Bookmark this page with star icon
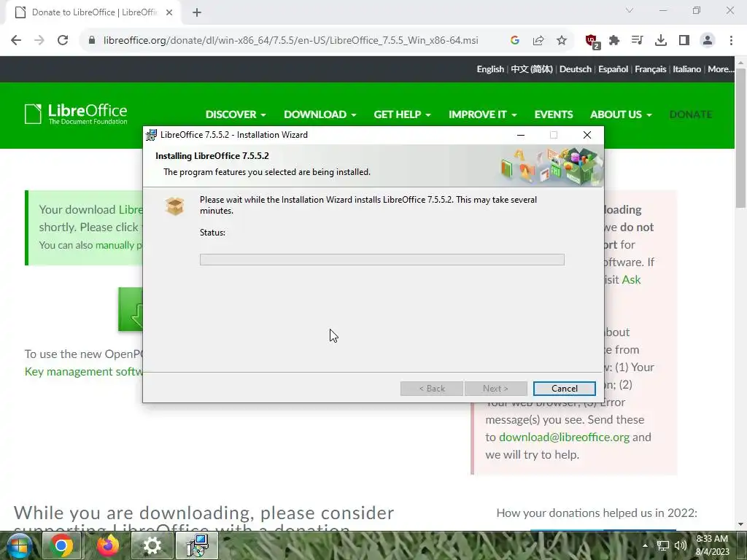 point(562,41)
